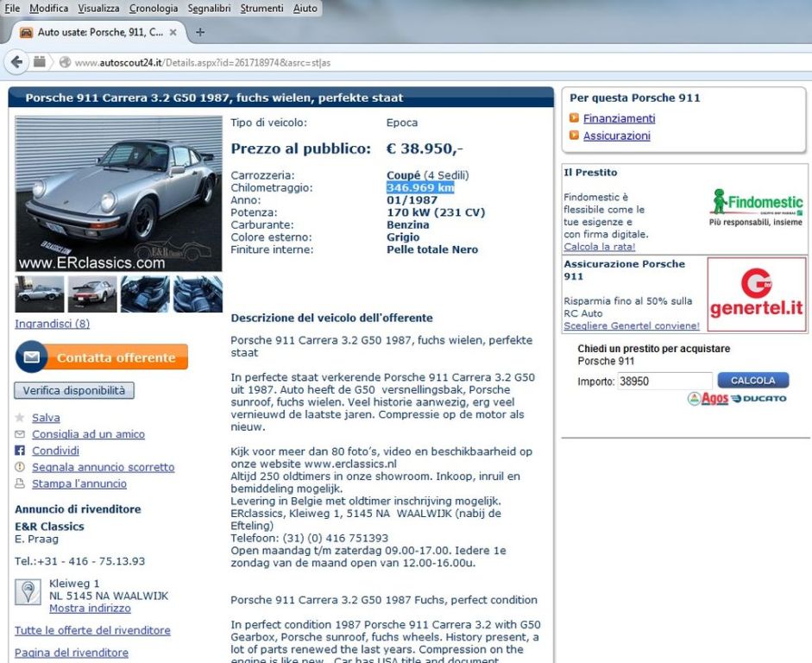
Task: Select the third thumbnail, interior dashboard
Action: click(145, 294)
